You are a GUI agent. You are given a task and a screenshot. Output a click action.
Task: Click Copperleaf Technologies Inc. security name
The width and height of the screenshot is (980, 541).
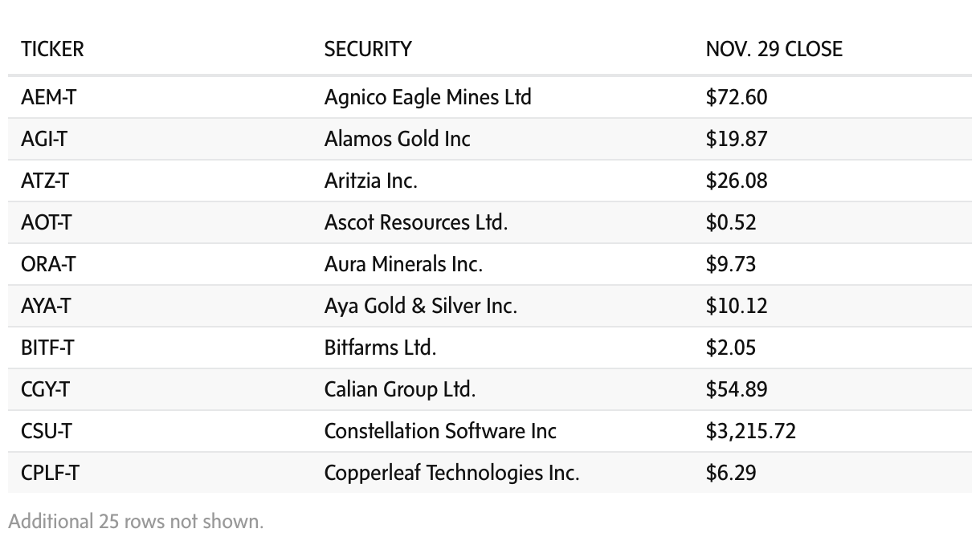click(451, 473)
